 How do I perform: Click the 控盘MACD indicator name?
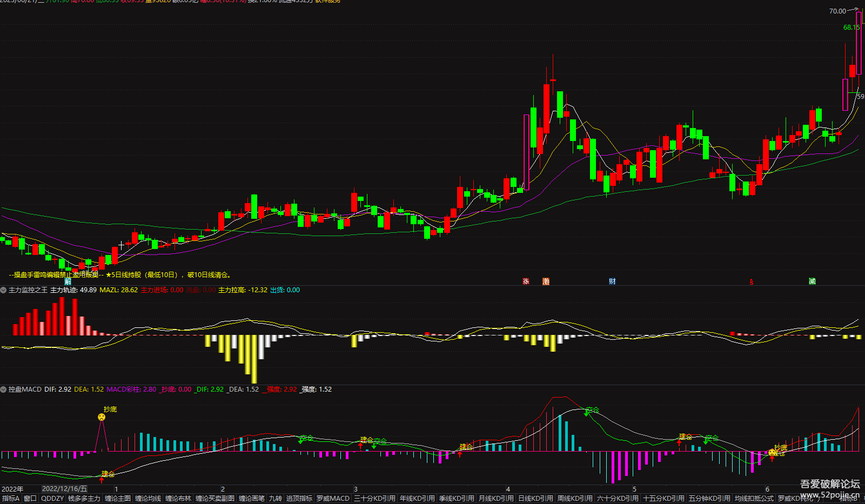coord(25,389)
